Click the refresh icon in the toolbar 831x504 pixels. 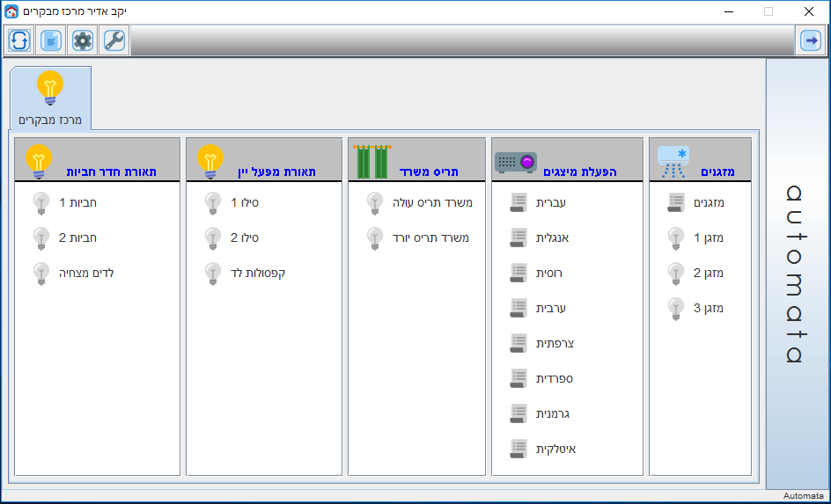click(x=19, y=40)
